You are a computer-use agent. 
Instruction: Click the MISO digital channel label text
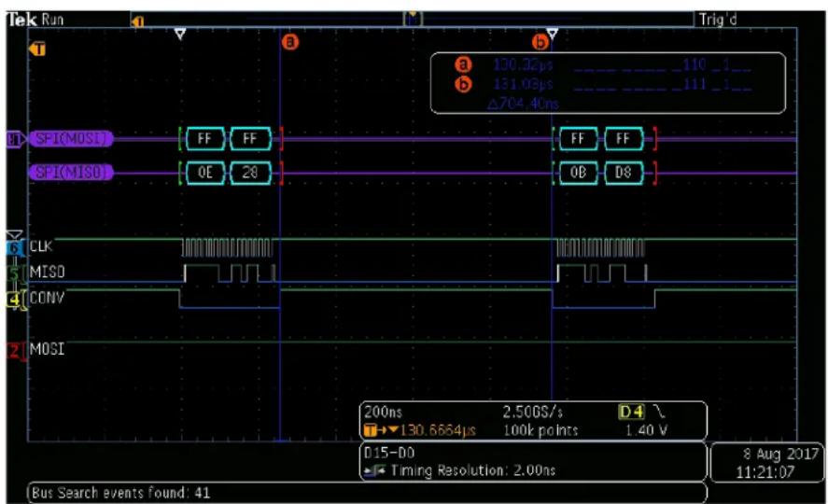point(47,273)
